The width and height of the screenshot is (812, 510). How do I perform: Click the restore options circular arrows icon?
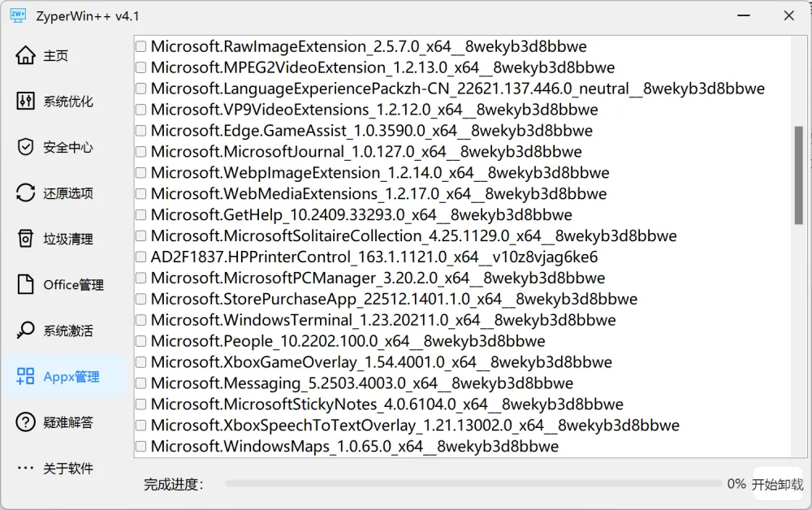(x=25, y=192)
